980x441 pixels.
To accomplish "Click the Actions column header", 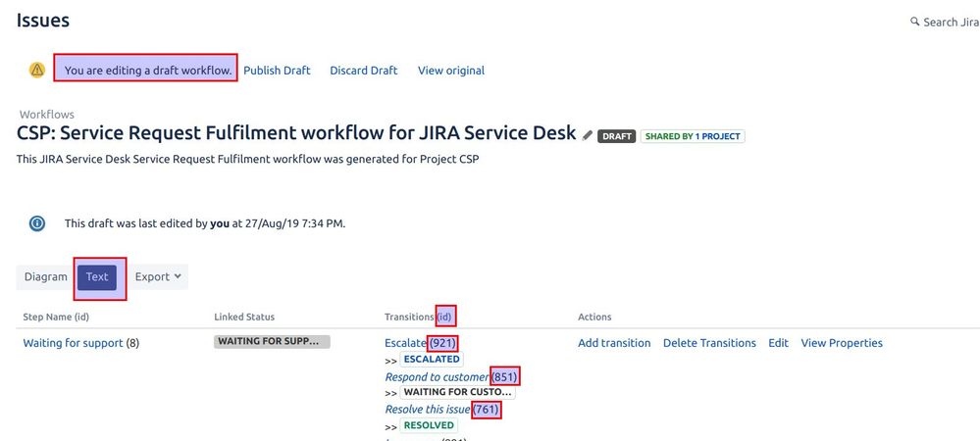I will [594, 317].
